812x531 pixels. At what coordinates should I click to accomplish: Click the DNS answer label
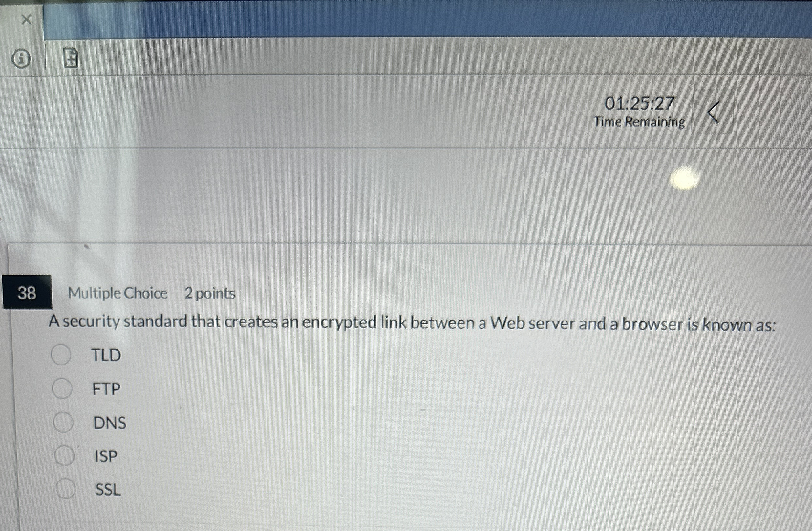(x=110, y=423)
